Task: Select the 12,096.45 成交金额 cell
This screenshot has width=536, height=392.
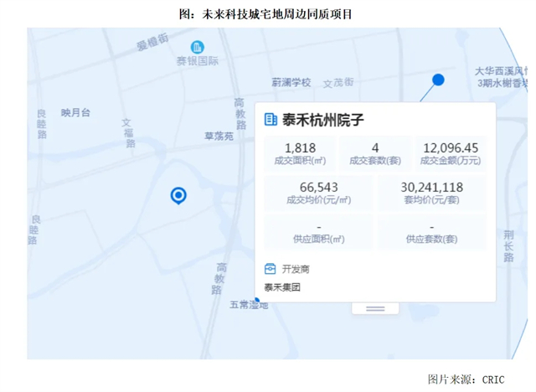Action: coord(451,153)
